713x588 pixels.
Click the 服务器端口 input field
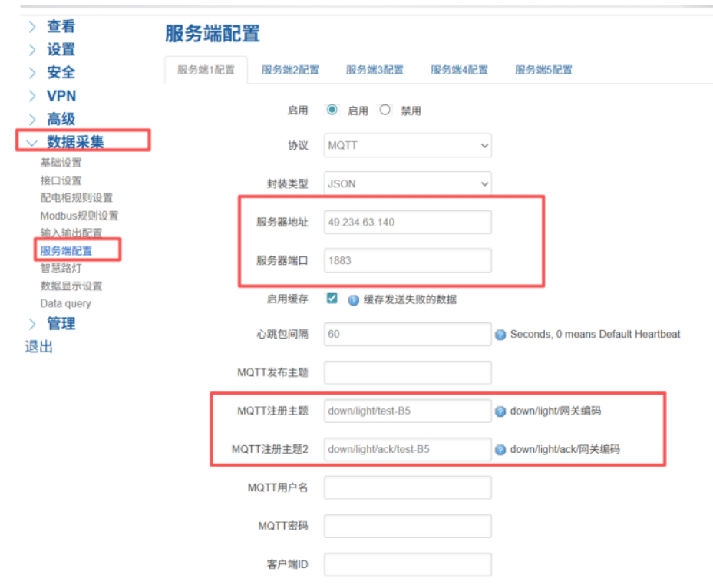[407, 260]
